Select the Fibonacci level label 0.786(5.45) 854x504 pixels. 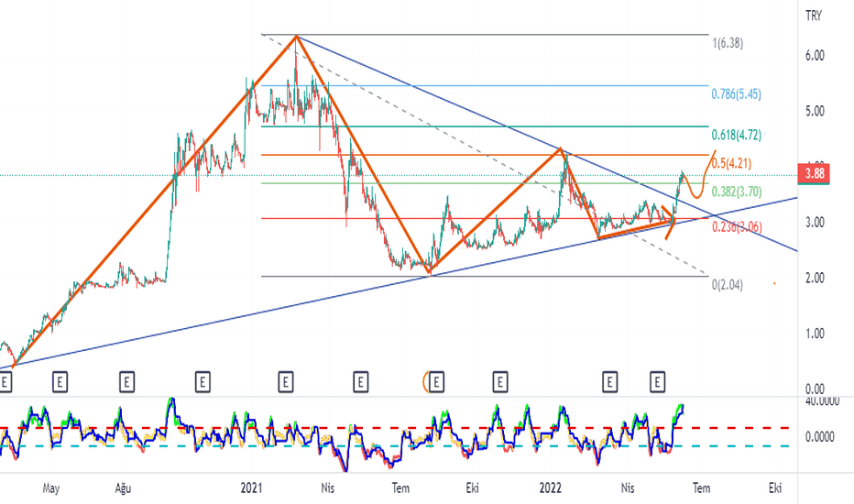pyautogui.click(x=736, y=94)
